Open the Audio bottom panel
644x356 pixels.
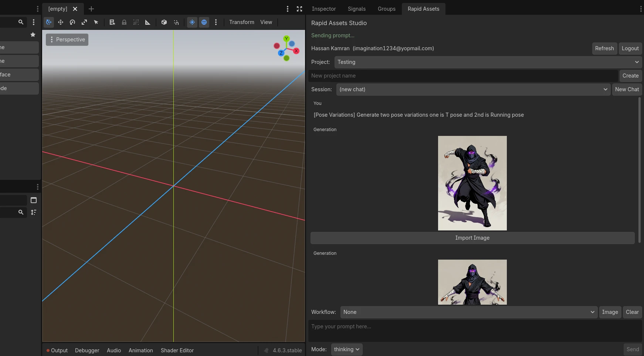[x=114, y=350]
